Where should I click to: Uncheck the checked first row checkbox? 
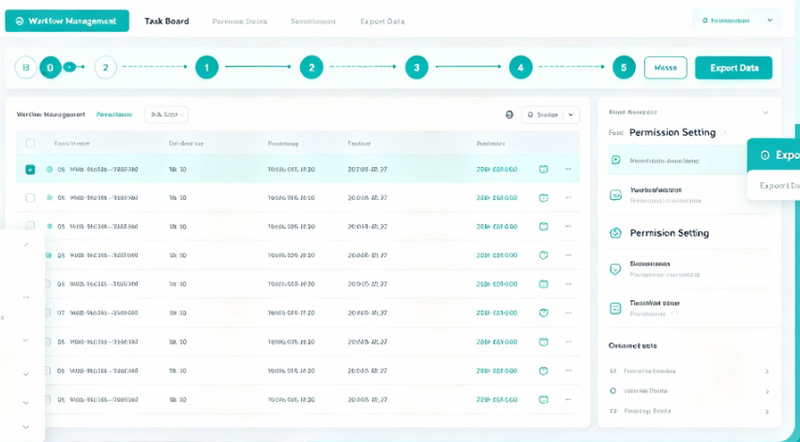pyautogui.click(x=30, y=169)
